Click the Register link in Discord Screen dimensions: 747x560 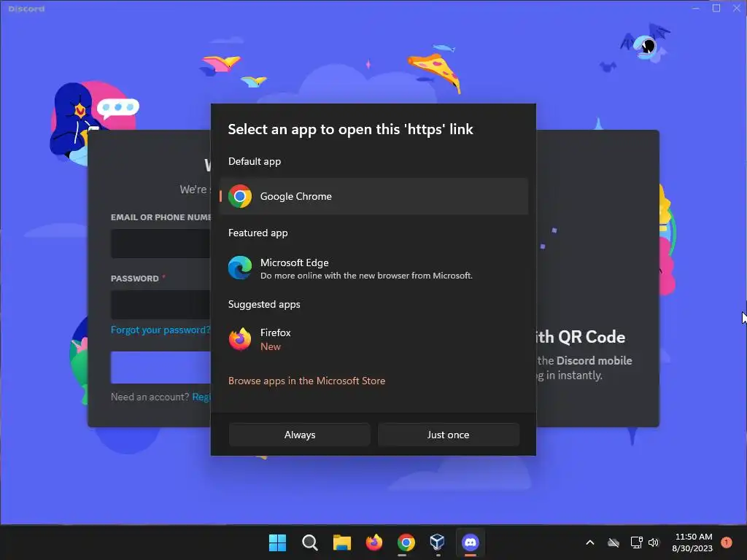(201, 397)
